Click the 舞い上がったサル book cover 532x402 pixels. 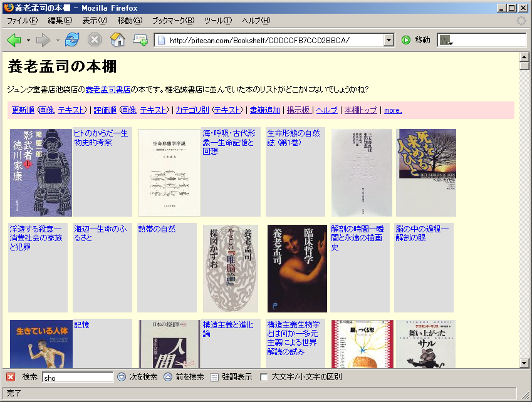426,344
